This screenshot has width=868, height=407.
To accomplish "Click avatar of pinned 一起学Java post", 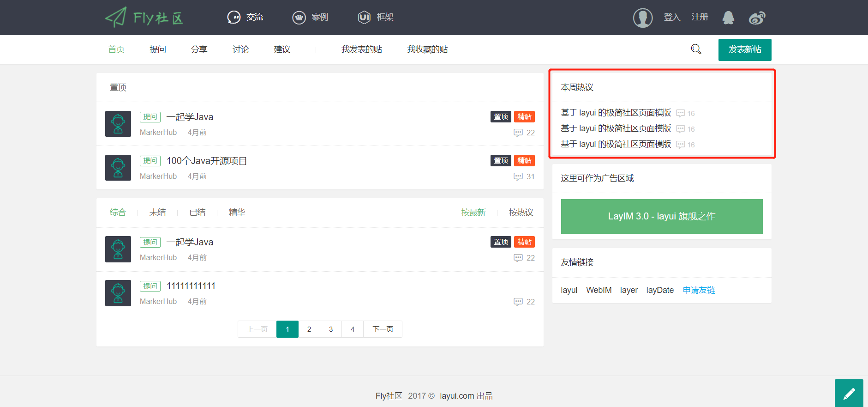I will coord(118,124).
